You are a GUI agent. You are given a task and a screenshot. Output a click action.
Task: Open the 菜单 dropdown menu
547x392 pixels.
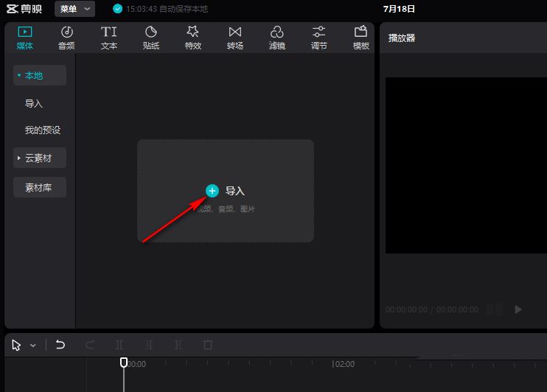click(74, 9)
